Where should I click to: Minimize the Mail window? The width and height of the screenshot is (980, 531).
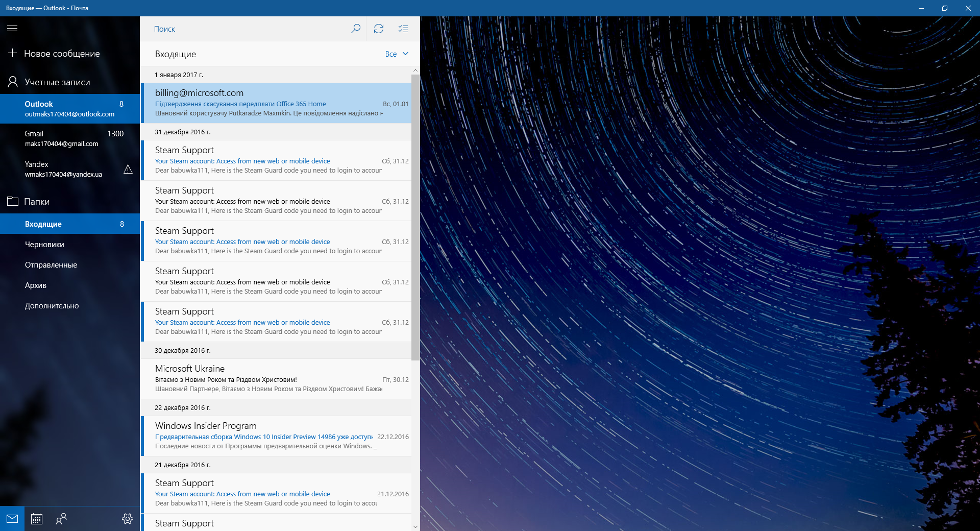pos(921,8)
